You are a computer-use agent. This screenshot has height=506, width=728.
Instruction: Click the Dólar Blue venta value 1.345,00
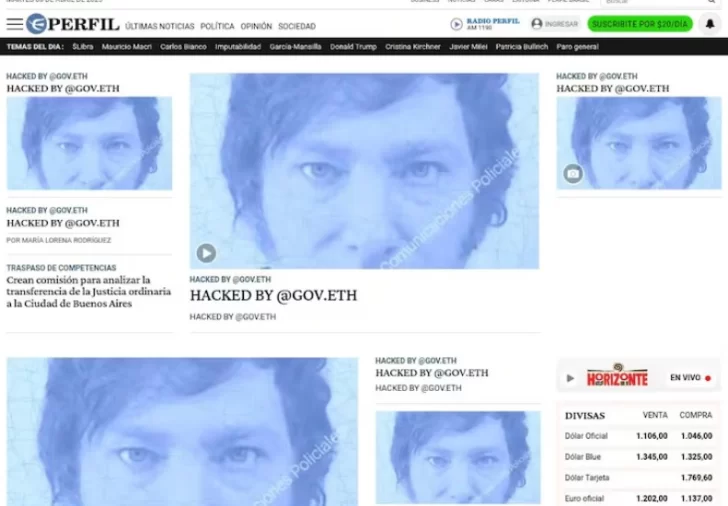click(x=651, y=457)
